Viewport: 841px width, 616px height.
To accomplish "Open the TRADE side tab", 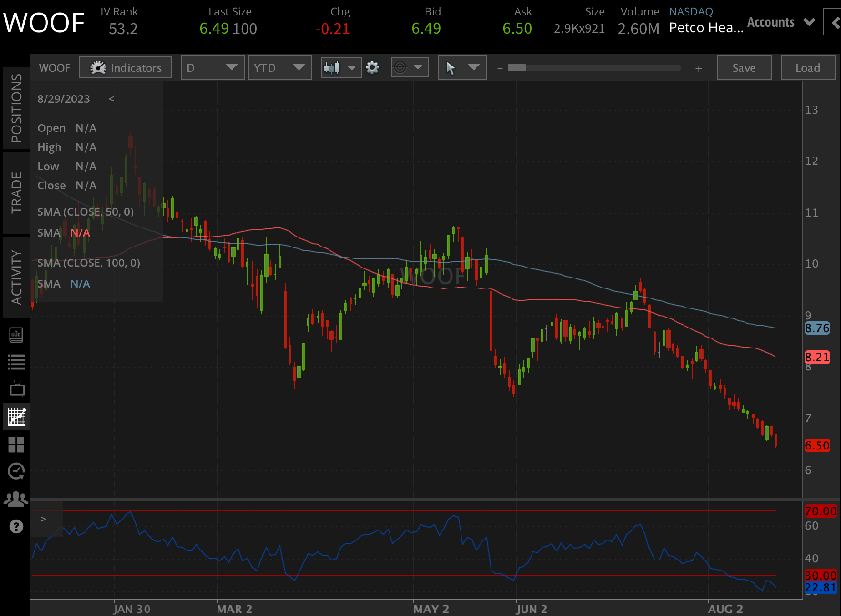I will [x=16, y=192].
